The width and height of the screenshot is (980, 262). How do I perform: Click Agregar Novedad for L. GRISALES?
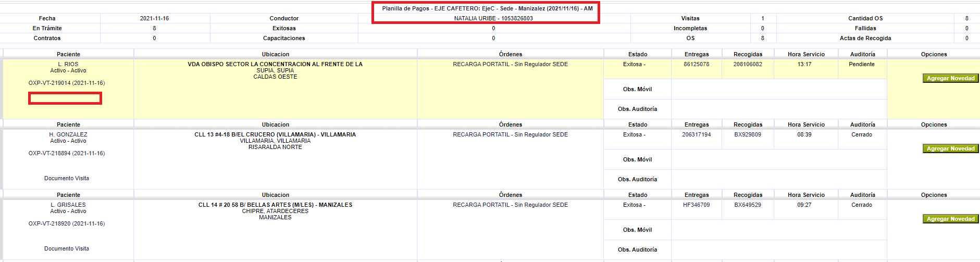pyautogui.click(x=950, y=219)
